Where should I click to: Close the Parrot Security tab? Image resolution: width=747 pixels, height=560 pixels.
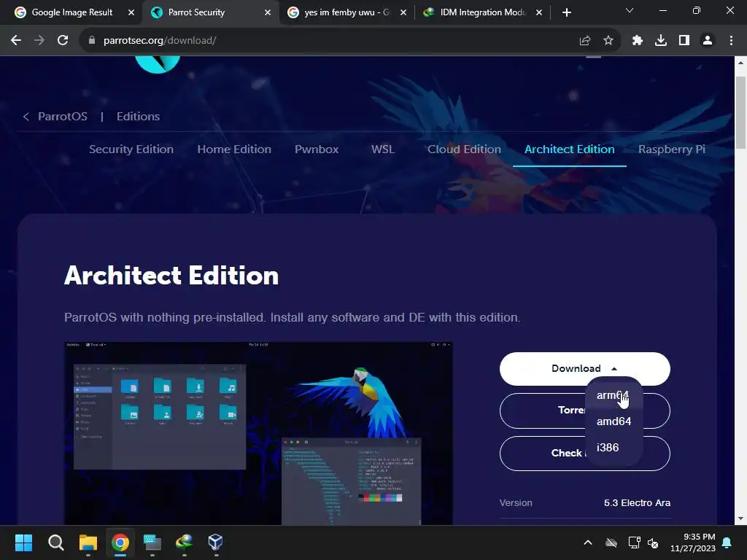[x=268, y=12]
